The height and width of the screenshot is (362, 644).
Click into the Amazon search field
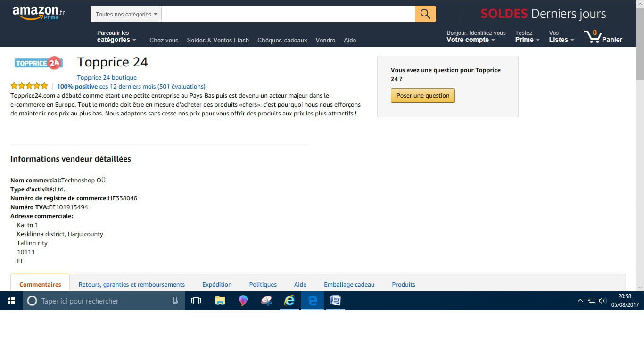pos(288,14)
